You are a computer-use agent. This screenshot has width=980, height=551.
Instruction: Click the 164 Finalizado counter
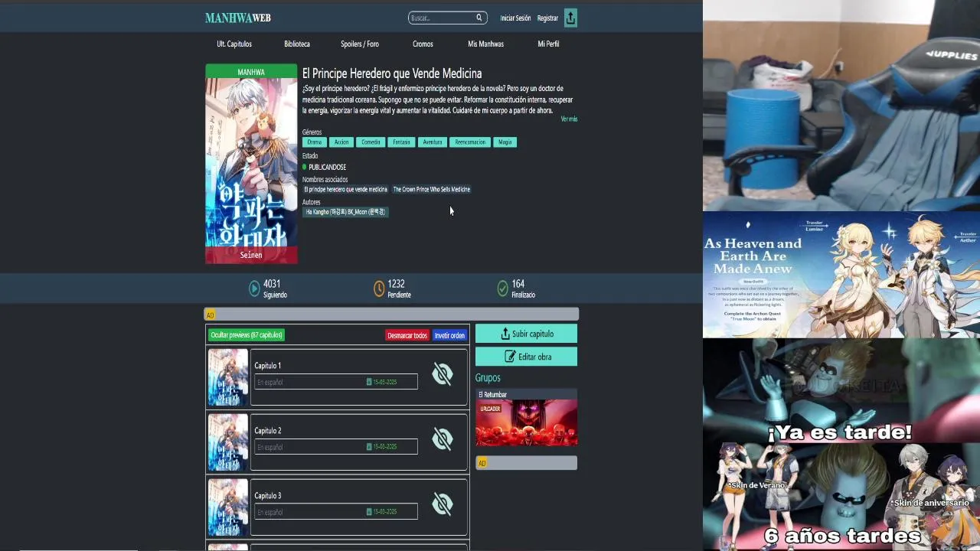[523, 289]
